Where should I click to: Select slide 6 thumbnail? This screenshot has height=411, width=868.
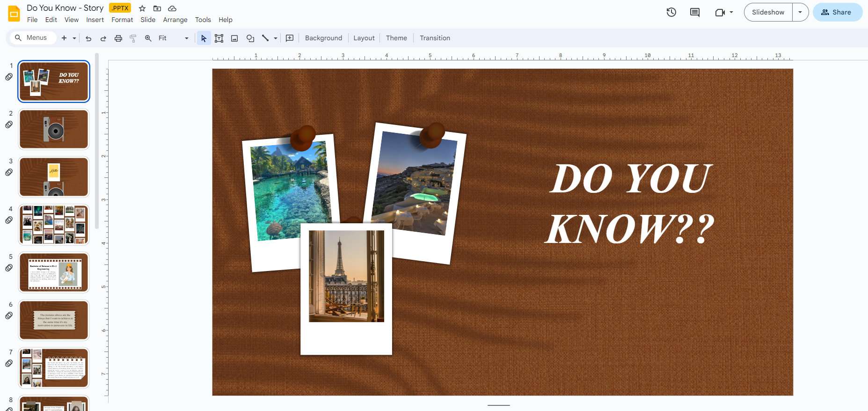pos(54,320)
